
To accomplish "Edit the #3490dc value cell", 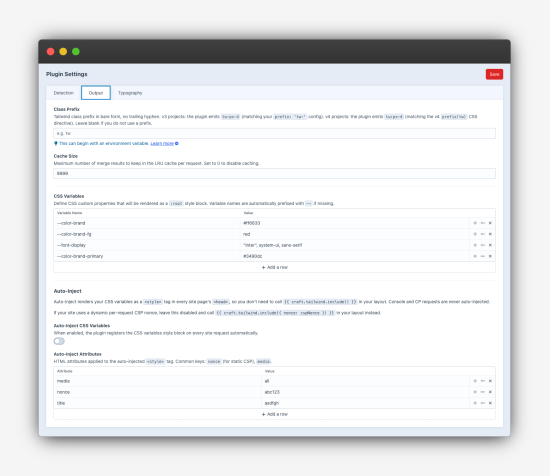I will coord(355,256).
